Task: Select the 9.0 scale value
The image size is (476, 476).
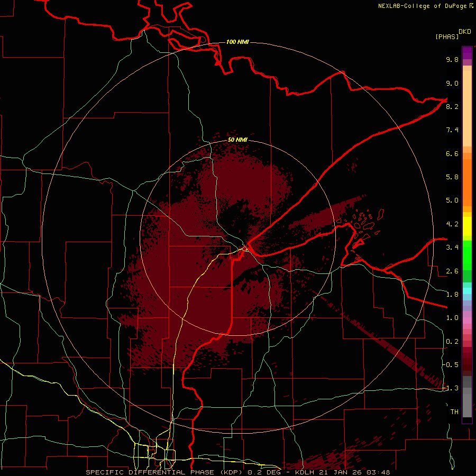Action: click(452, 83)
